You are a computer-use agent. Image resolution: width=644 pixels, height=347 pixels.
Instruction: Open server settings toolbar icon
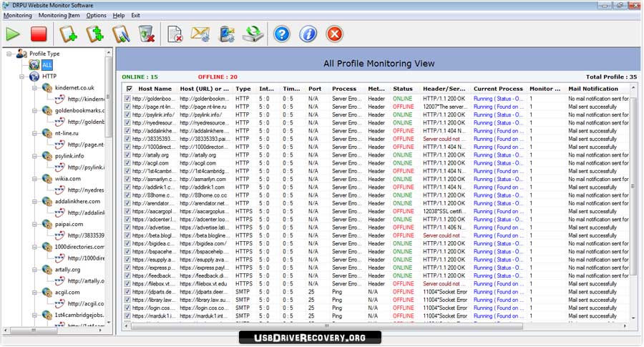tap(227, 34)
